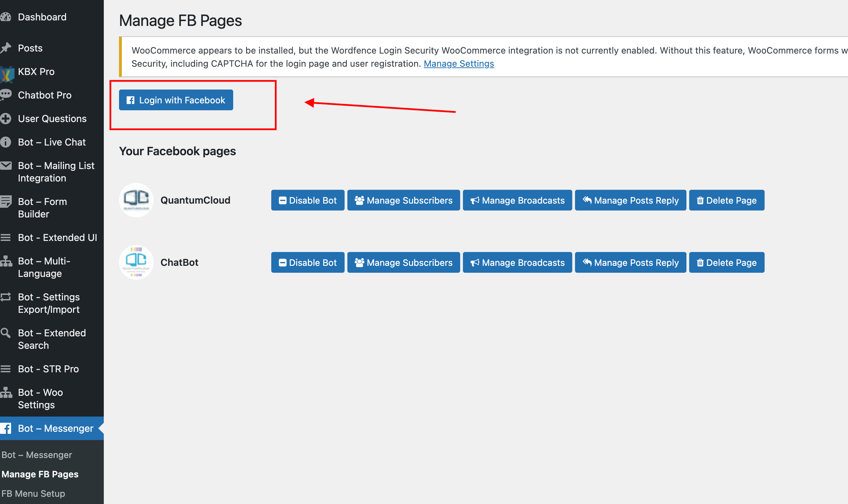
Task: Open Bot - Settings Export/Import
Action: (x=49, y=303)
